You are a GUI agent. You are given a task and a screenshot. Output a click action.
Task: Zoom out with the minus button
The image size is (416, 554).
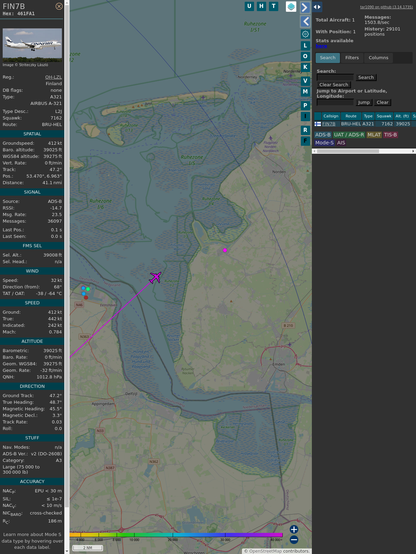click(294, 540)
